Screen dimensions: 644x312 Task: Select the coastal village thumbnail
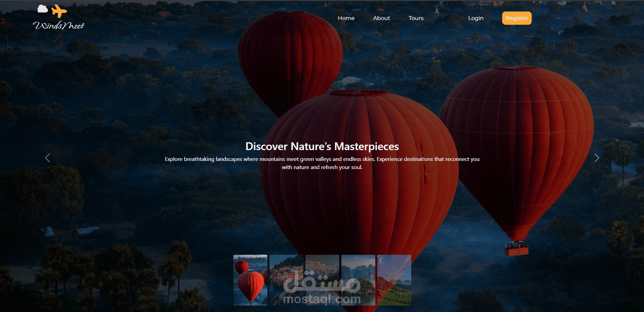[x=286, y=280]
